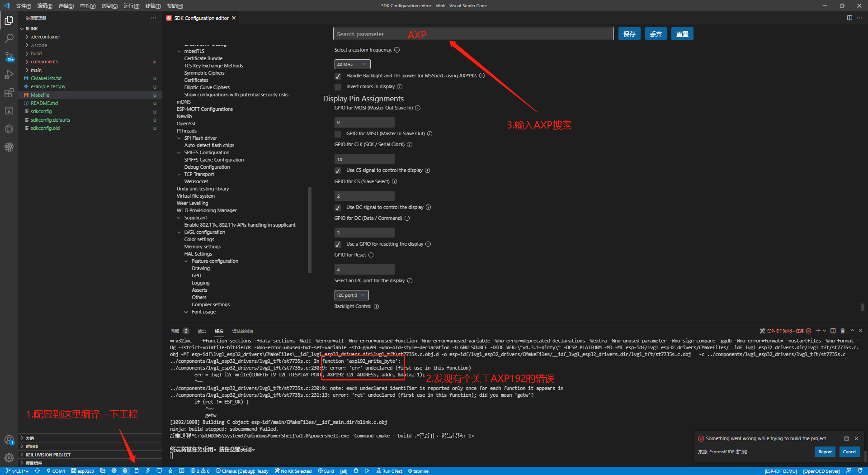
Task: Open the 终端(T) menu
Action: click(x=153, y=6)
